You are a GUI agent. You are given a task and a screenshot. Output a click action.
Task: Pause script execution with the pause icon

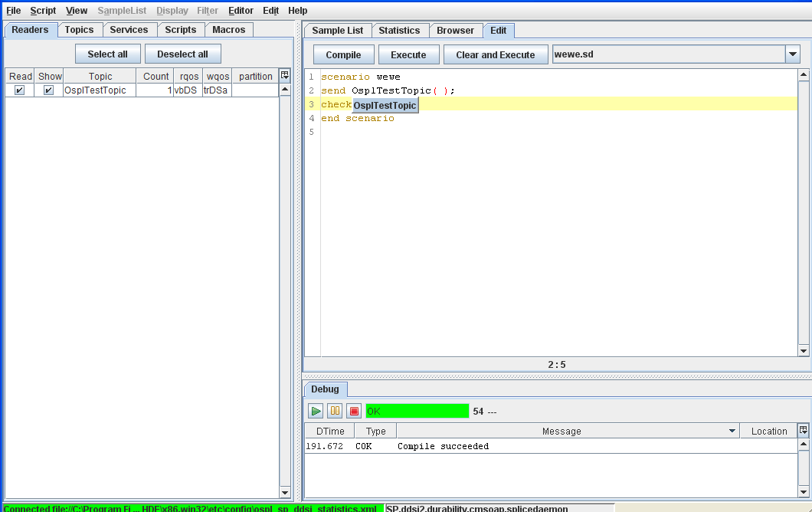tap(335, 411)
